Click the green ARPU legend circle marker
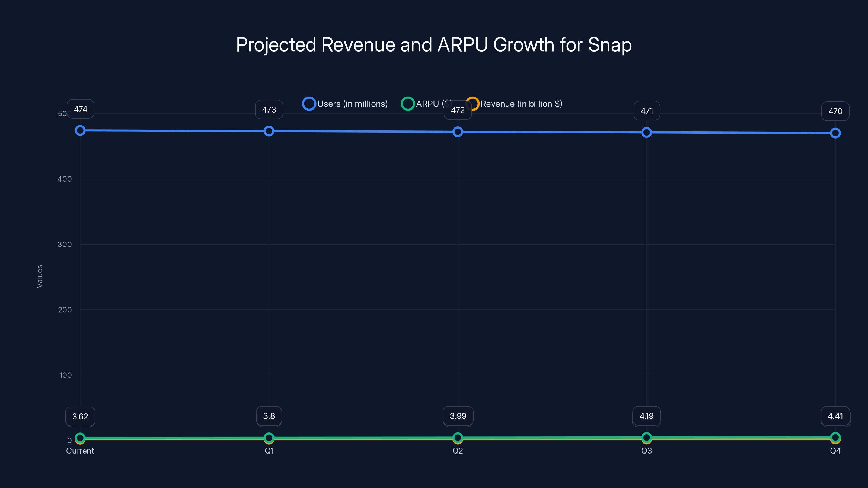Image resolution: width=868 pixels, height=488 pixels. [408, 104]
